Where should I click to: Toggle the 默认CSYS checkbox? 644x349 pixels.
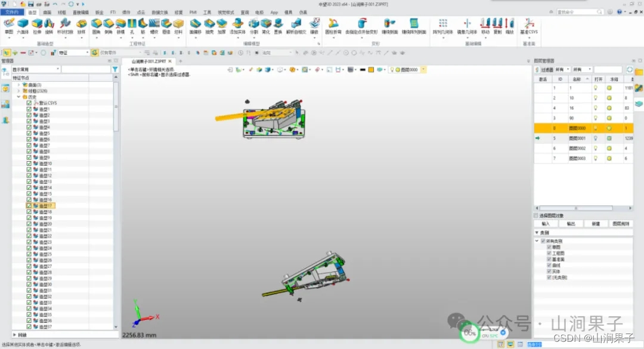click(29, 103)
